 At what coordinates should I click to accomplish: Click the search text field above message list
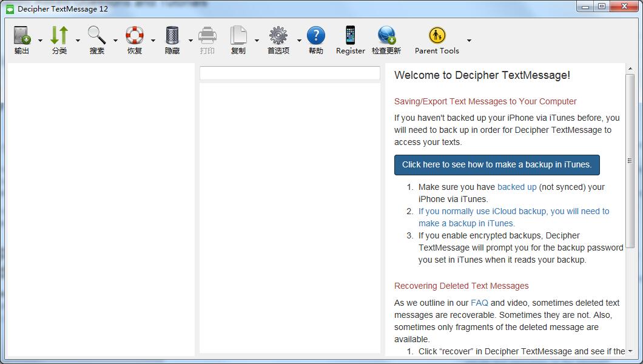pos(290,73)
